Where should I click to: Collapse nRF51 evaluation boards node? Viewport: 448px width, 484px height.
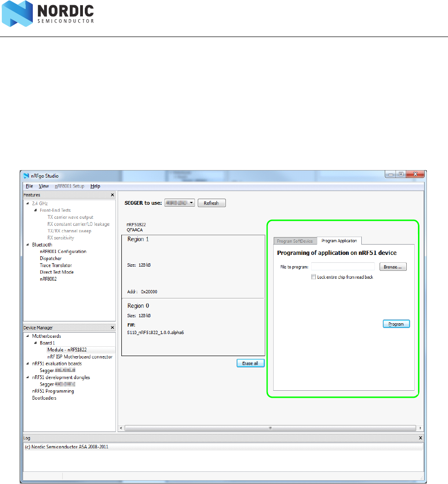click(x=28, y=364)
